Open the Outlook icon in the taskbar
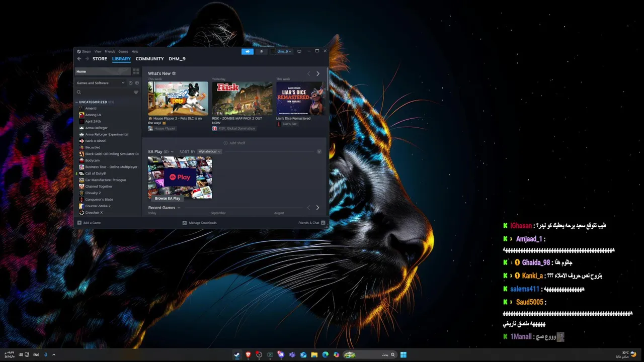Screen dimensions: 644x362 pos(303,354)
